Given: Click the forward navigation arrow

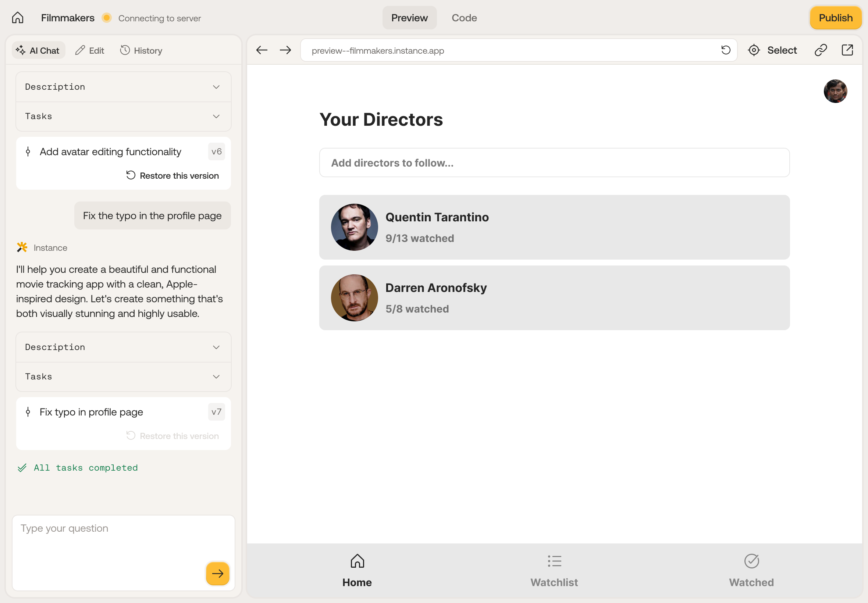Looking at the screenshot, I should click(285, 50).
